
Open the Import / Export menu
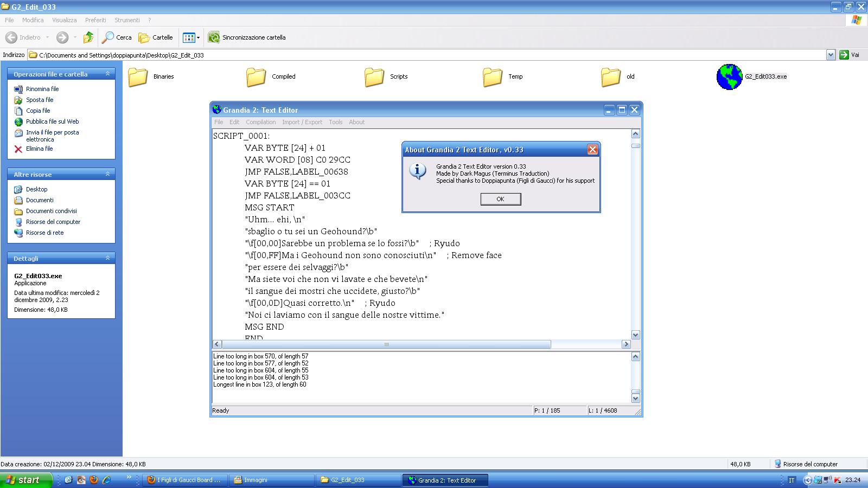pyautogui.click(x=302, y=122)
